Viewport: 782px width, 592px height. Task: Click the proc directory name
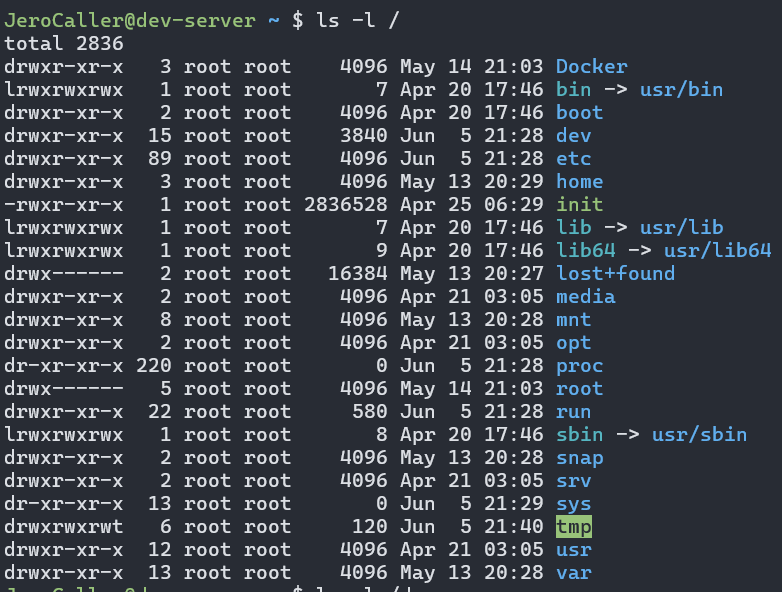580,366
